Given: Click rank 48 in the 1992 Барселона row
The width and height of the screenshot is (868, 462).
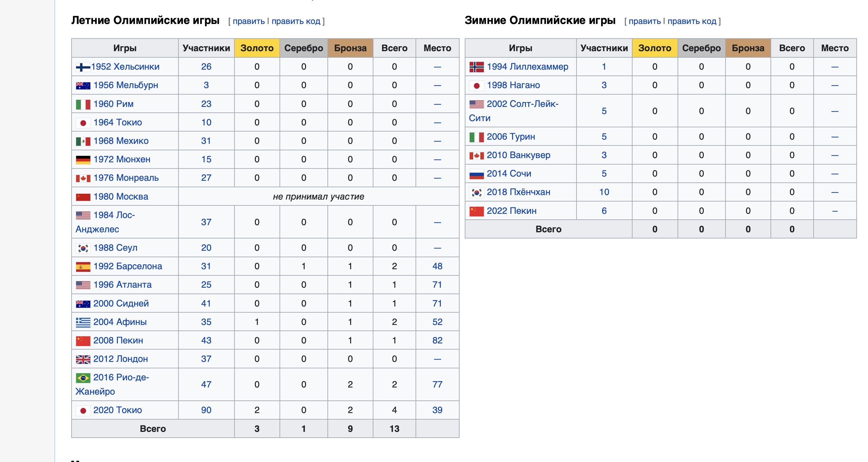Looking at the screenshot, I should click(437, 266).
